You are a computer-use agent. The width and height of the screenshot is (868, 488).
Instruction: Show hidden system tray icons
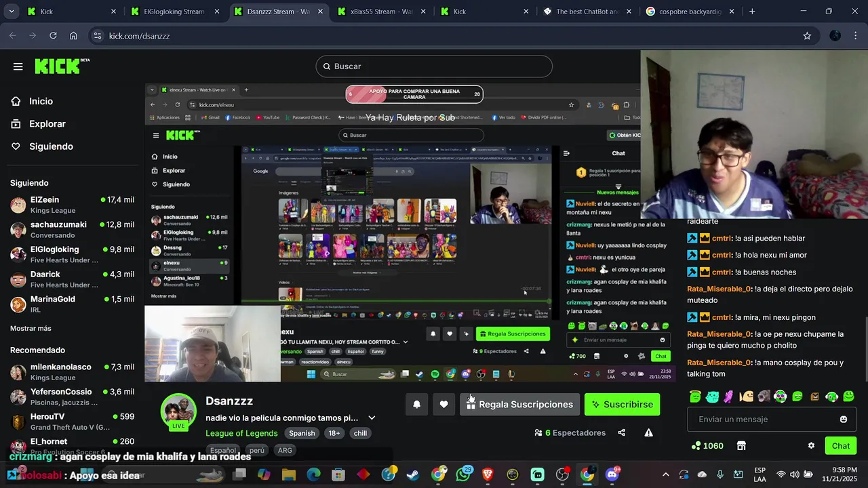665,474
